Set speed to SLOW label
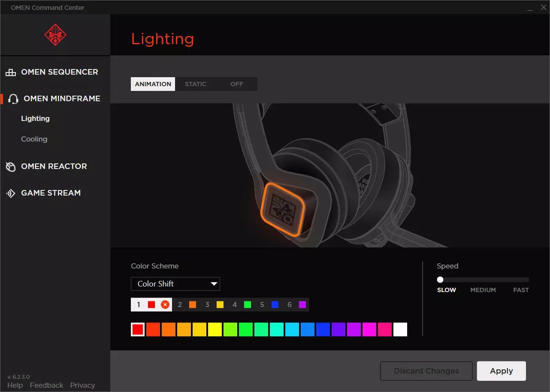 tap(447, 290)
